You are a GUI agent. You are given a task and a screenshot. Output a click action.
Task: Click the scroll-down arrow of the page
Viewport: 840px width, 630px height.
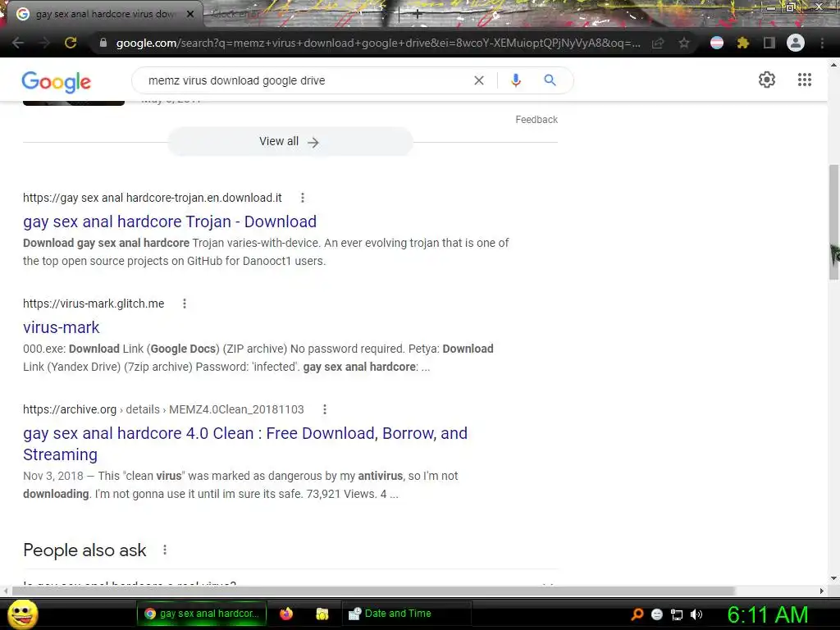tap(833, 578)
